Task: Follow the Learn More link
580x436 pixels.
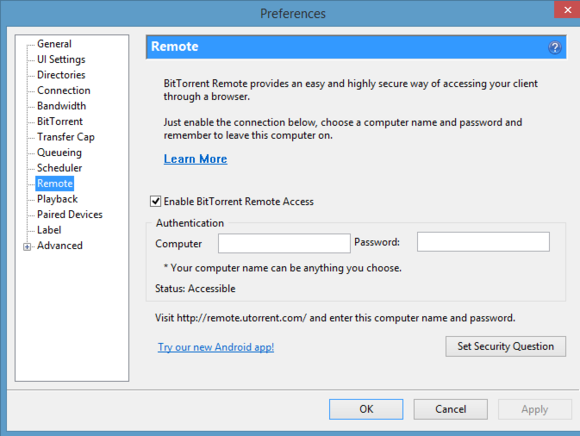Action: [195, 159]
